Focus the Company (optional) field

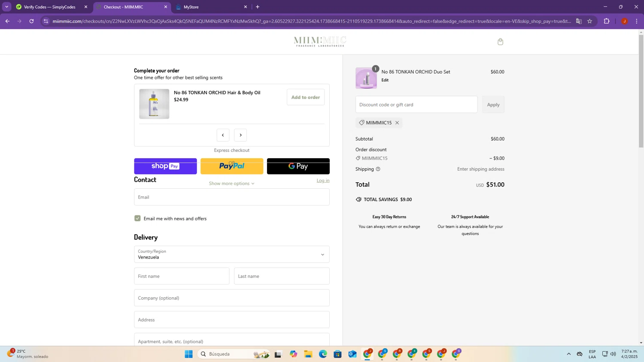click(x=232, y=298)
